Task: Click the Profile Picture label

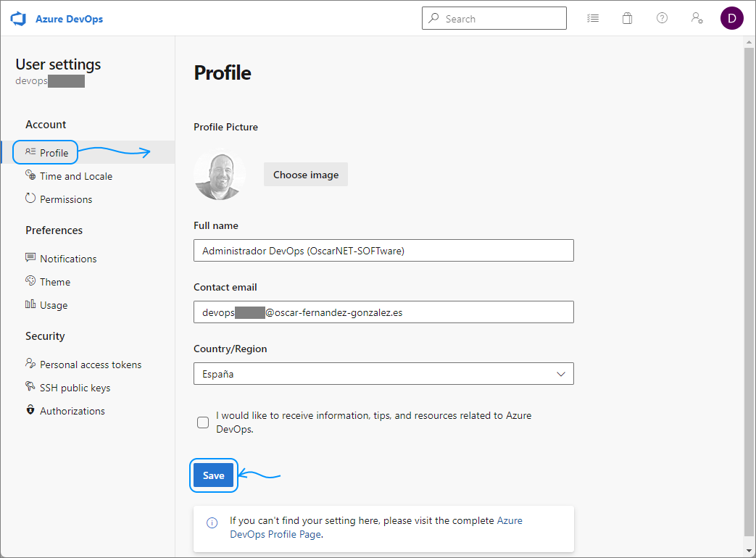Action: 225,127
